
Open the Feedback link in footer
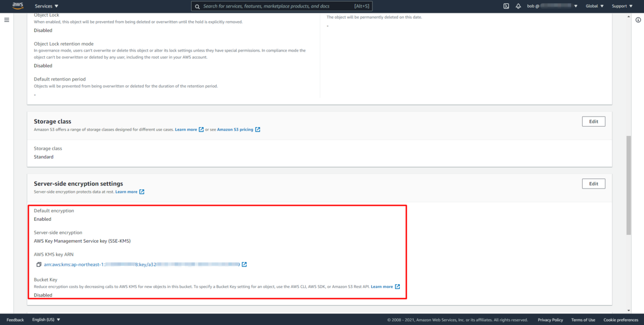coord(15,320)
